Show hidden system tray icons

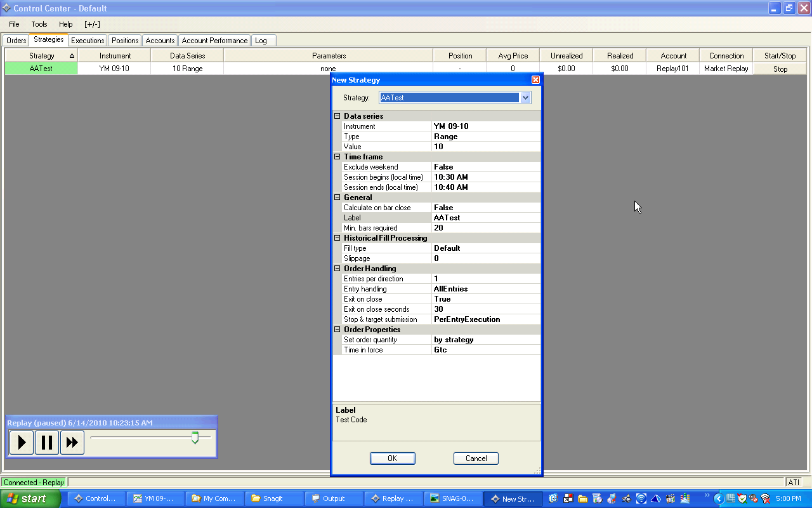coord(719,498)
